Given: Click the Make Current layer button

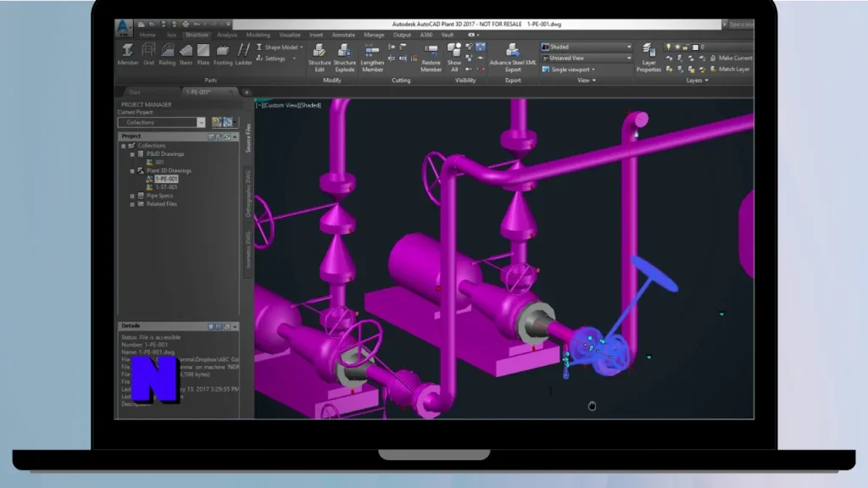Looking at the screenshot, I should click(732, 58).
